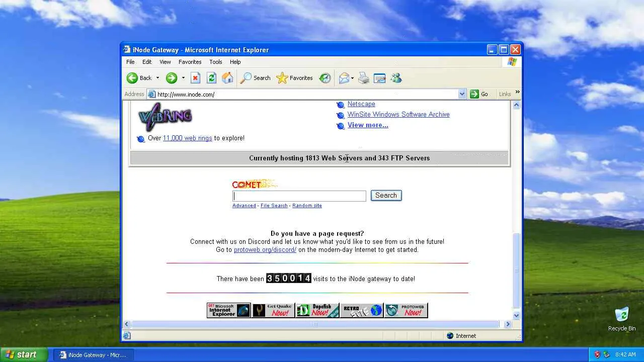Viewport: 644px width, 362px height.
Task: Open the Back history dropdown arrow
Action: tap(157, 78)
